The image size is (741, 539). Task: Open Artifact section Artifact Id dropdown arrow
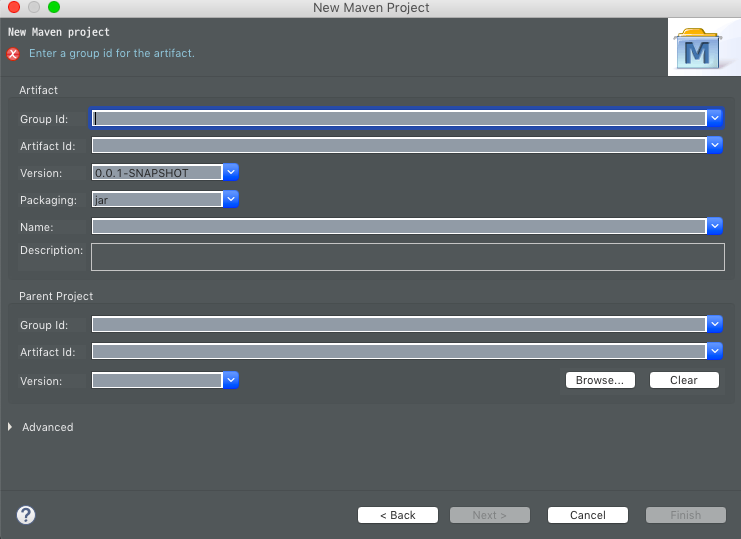click(x=715, y=145)
